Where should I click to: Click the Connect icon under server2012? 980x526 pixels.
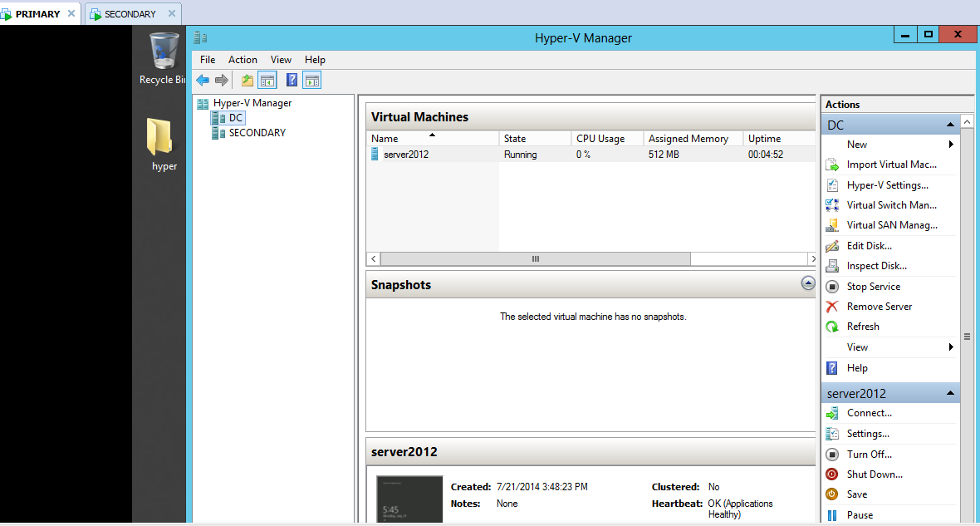pyautogui.click(x=832, y=413)
